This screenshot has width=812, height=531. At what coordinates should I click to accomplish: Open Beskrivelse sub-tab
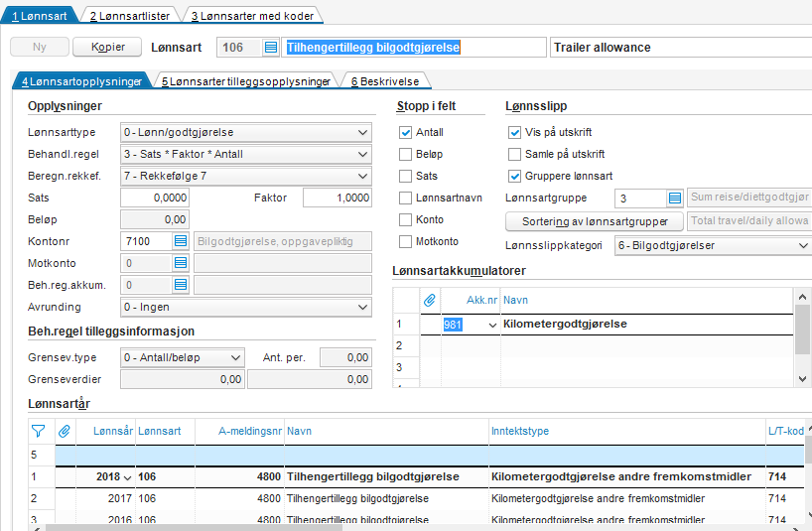[385, 81]
